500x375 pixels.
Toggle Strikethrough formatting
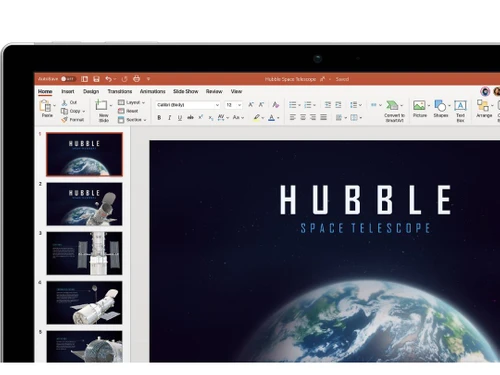[190, 117]
